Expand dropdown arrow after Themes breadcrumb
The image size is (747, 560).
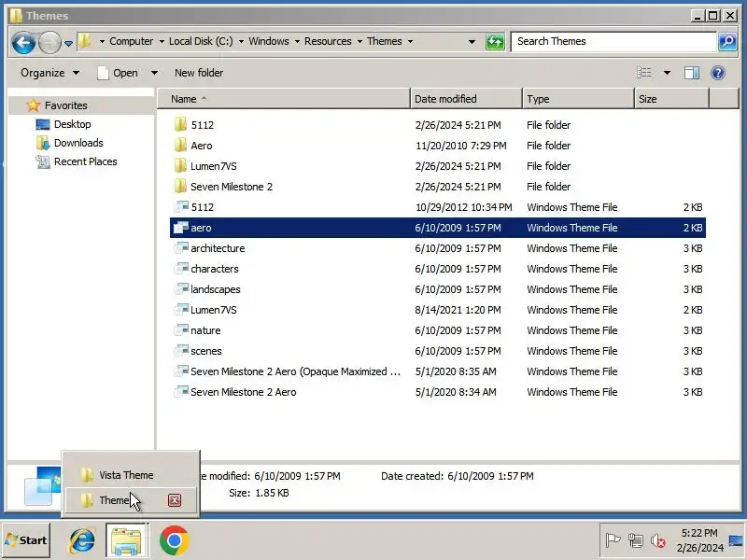click(410, 42)
